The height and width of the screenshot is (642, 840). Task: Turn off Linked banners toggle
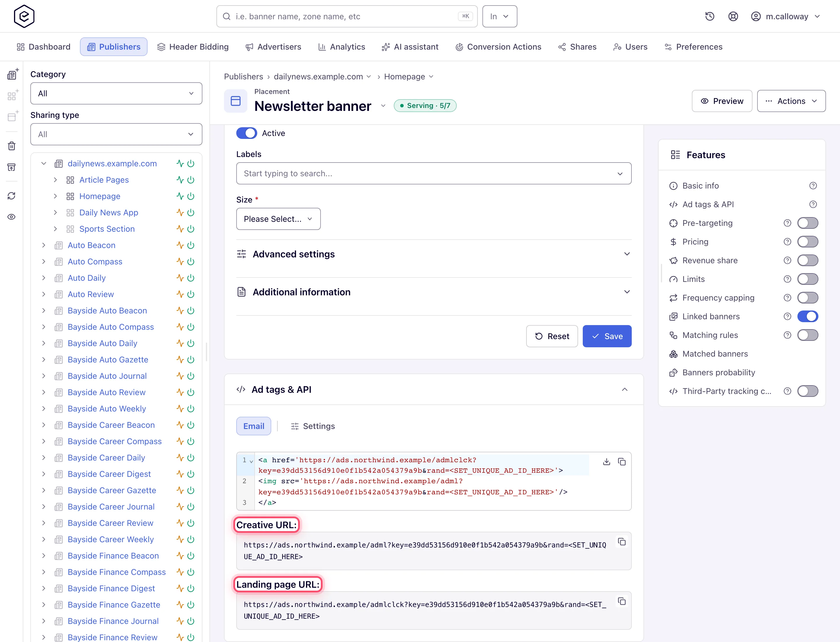pos(808,316)
